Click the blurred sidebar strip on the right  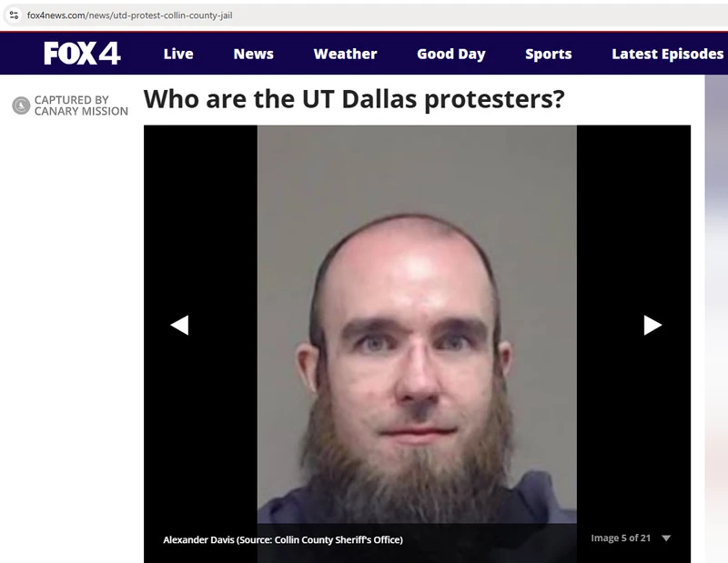click(x=716, y=318)
